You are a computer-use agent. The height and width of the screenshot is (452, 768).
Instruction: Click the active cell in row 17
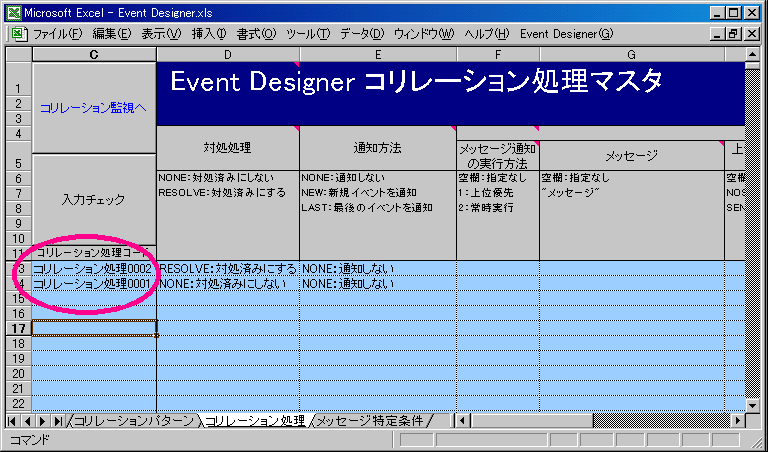(x=94, y=328)
